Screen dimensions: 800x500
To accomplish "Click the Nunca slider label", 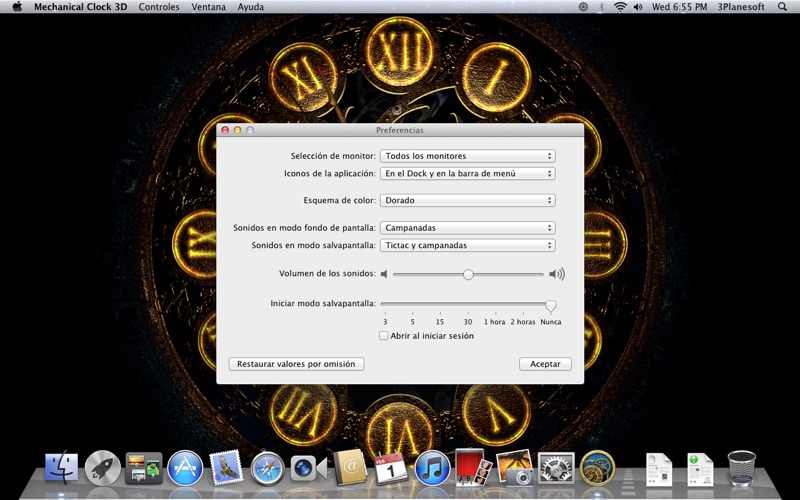I will 551,322.
